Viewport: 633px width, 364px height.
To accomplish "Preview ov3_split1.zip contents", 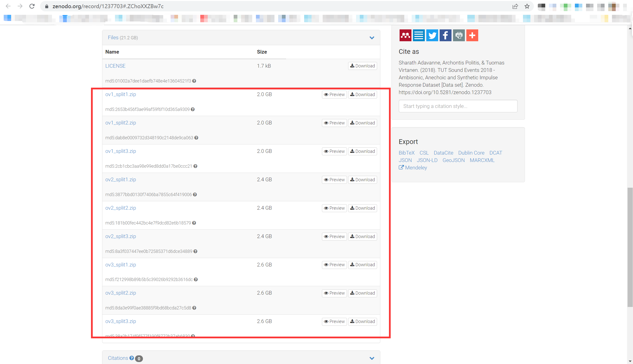I will 334,265.
